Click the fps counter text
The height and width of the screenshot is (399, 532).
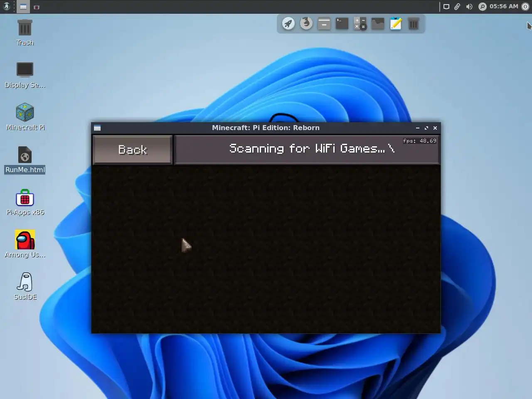point(420,141)
